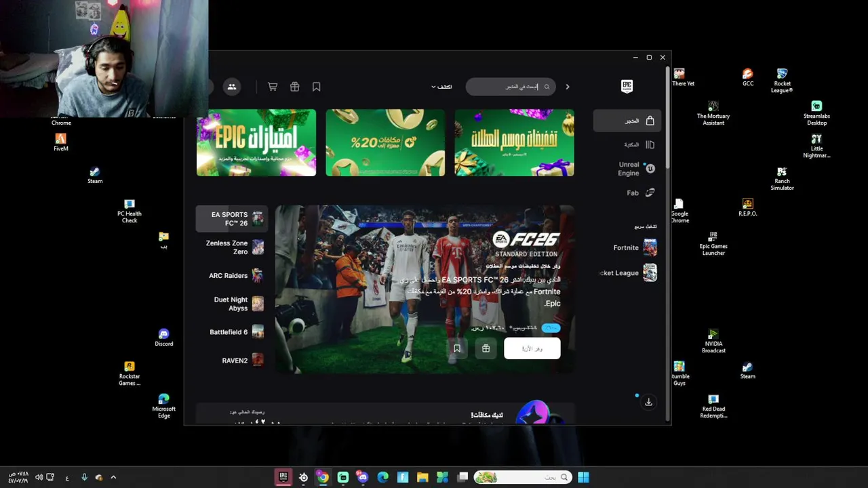This screenshot has height=488, width=868.
Task: Select Battlefield 6 in carousel list
Action: pyautogui.click(x=232, y=332)
